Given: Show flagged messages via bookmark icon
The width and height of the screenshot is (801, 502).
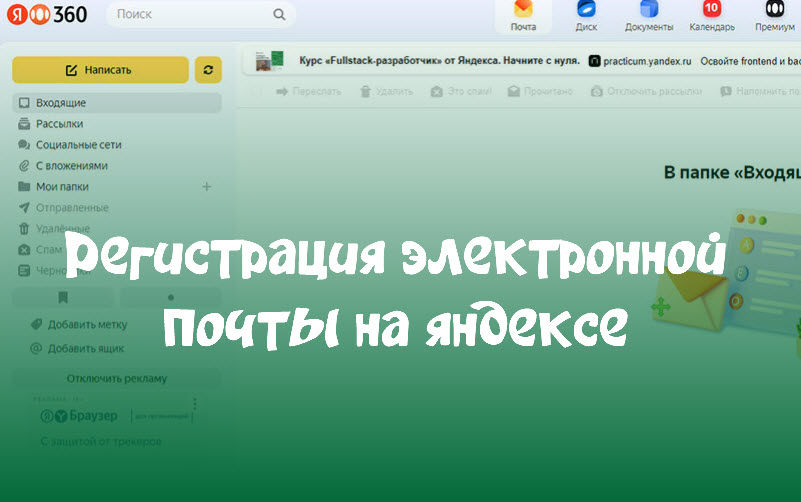Looking at the screenshot, I should [x=63, y=297].
